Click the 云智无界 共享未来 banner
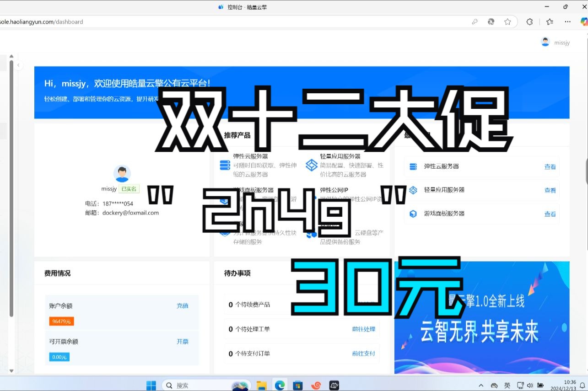 click(482, 318)
